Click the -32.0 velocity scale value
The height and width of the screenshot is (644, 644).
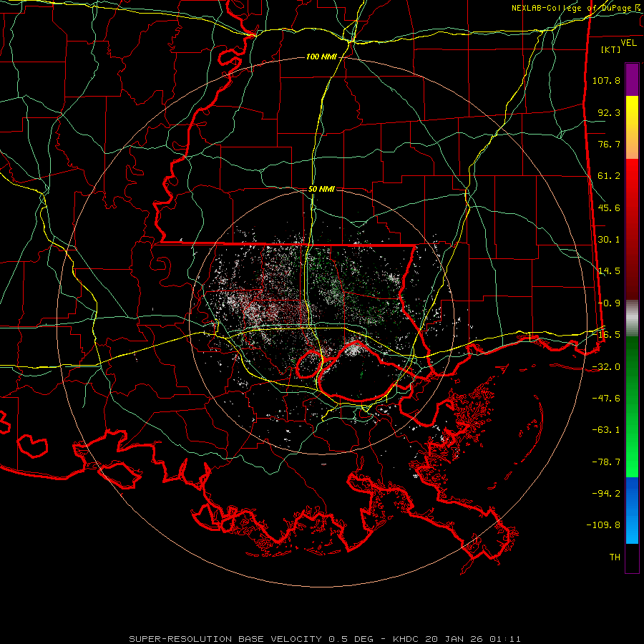point(606,367)
